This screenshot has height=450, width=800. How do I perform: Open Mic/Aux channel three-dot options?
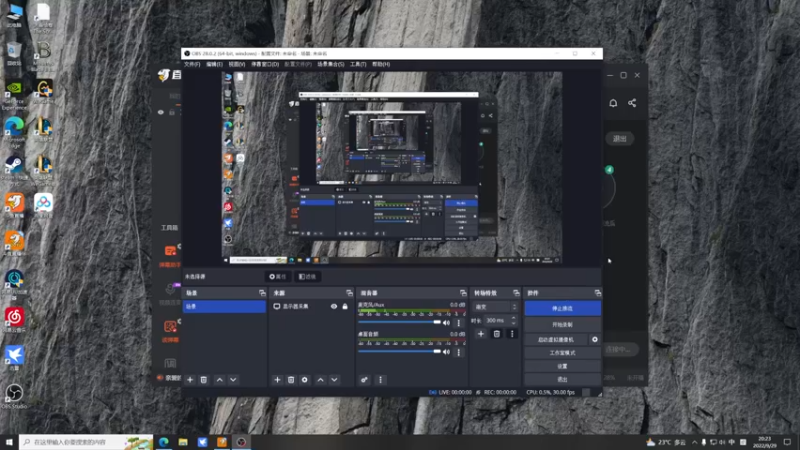coord(459,322)
